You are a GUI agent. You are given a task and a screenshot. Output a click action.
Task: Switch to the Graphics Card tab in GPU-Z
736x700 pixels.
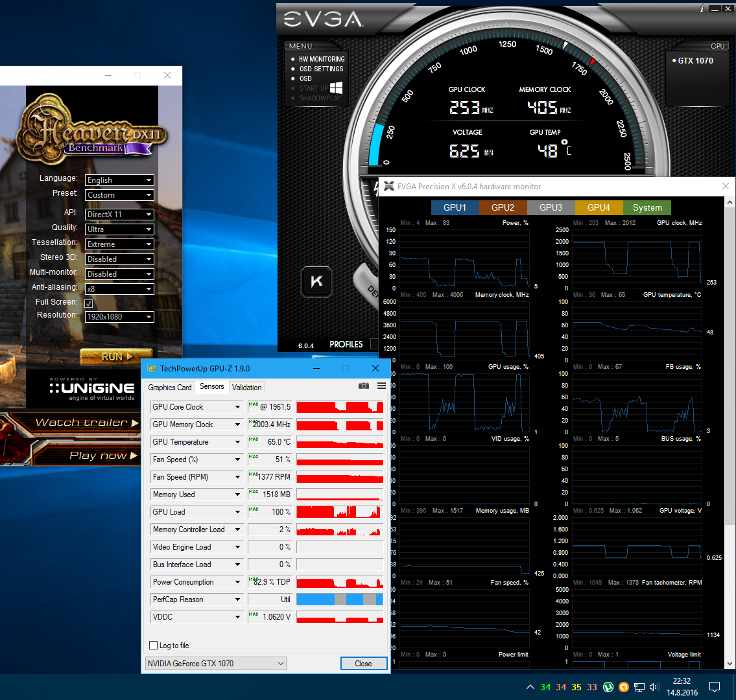click(170, 387)
